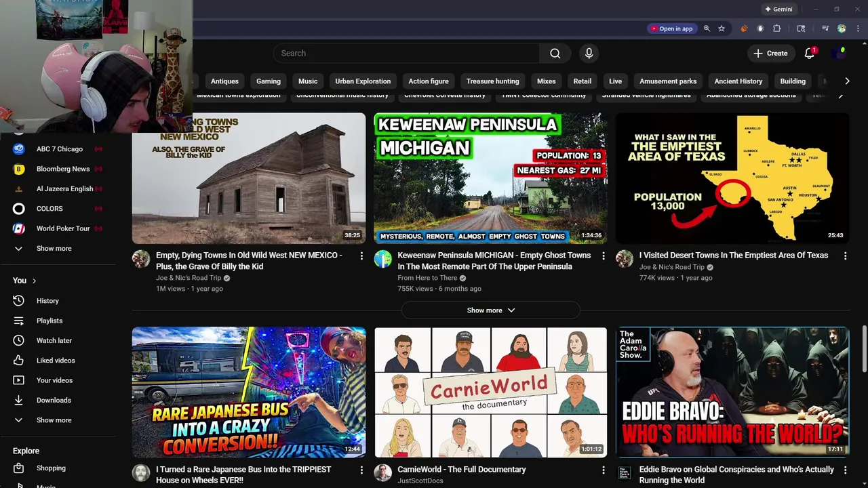Open options for Eddie Bravo video
This screenshot has width=868, height=488.
click(845, 470)
